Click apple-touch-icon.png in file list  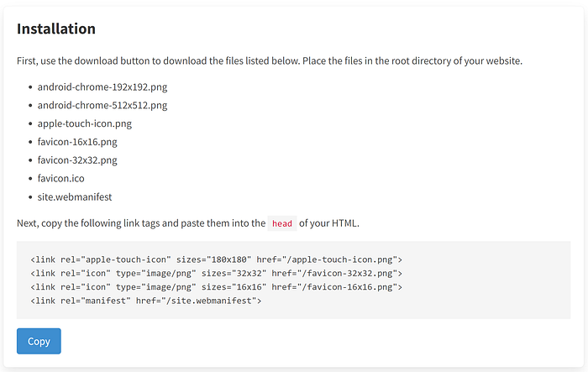(x=85, y=123)
